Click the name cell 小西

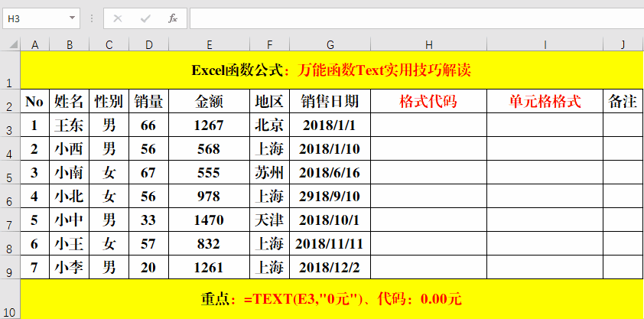70,148
